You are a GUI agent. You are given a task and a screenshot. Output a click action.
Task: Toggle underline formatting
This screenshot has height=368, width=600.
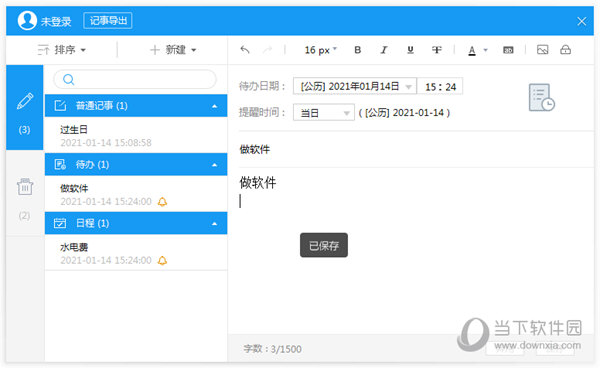(410, 50)
